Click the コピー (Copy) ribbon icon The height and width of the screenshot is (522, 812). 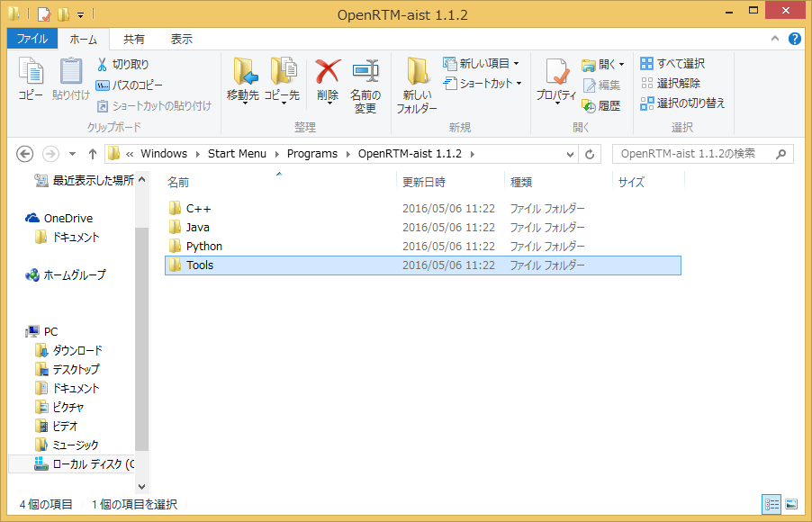click(32, 78)
